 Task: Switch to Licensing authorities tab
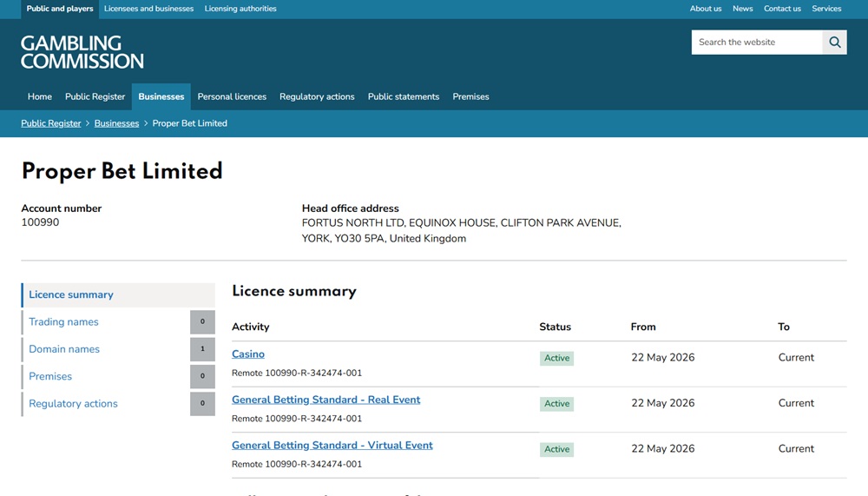(240, 9)
